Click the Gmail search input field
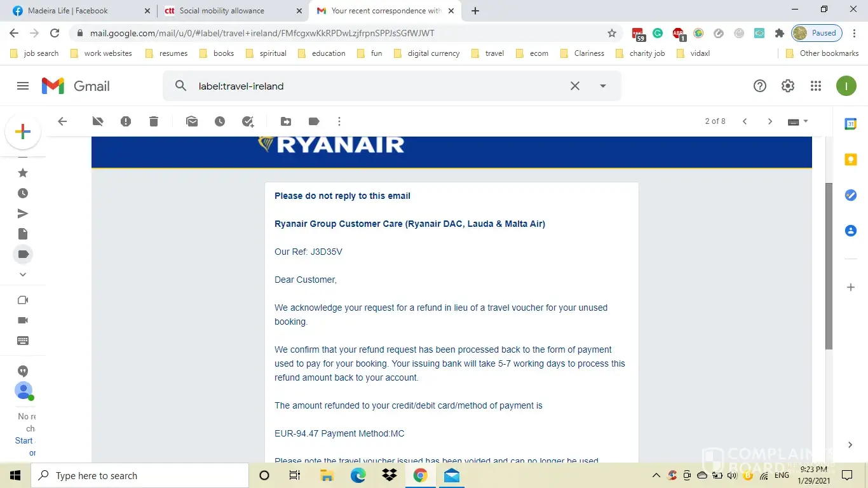 click(375, 86)
